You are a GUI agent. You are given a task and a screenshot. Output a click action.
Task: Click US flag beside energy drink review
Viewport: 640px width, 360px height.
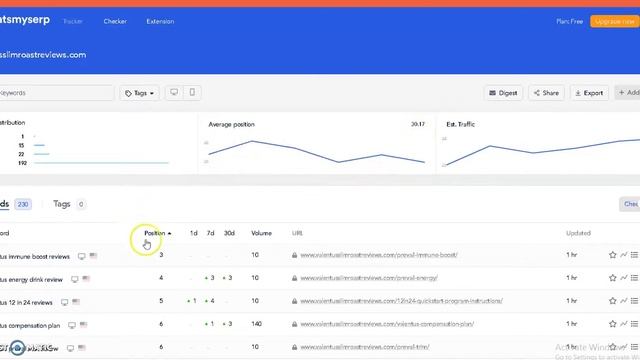(86, 278)
